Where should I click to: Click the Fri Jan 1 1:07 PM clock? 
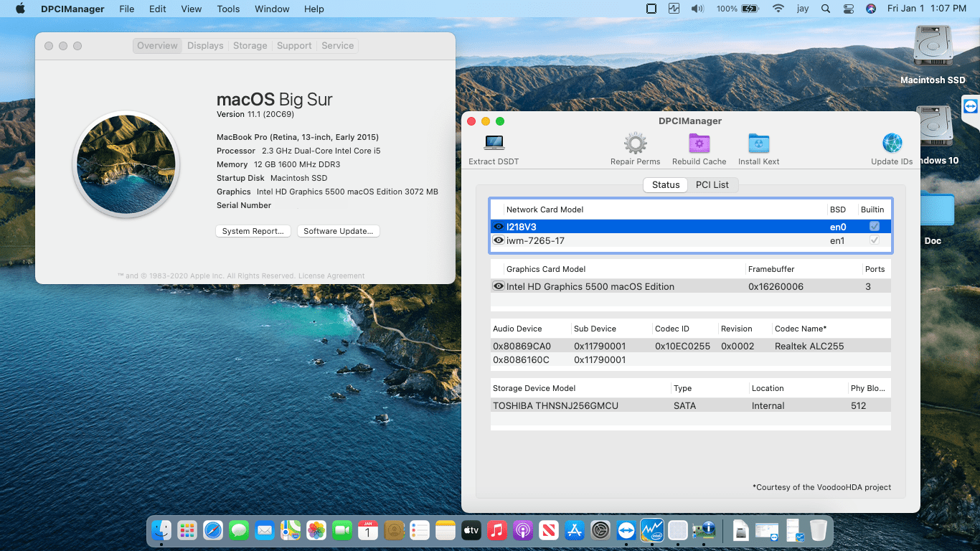pos(927,9)
